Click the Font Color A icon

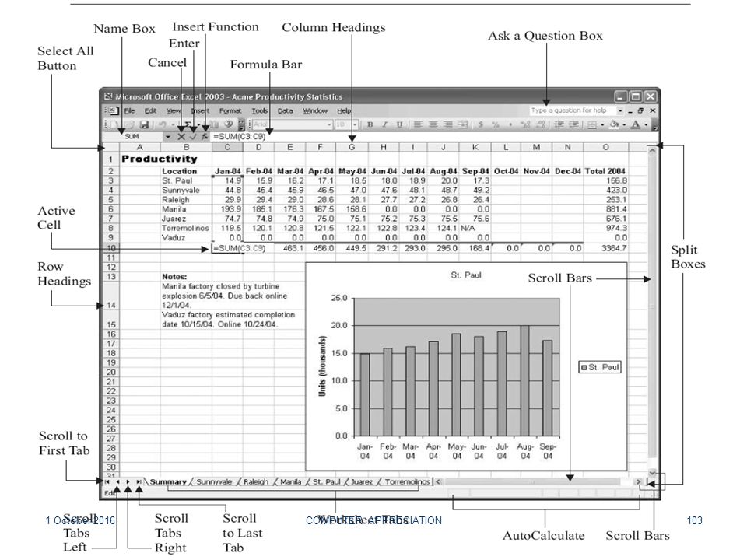[636, 124]
